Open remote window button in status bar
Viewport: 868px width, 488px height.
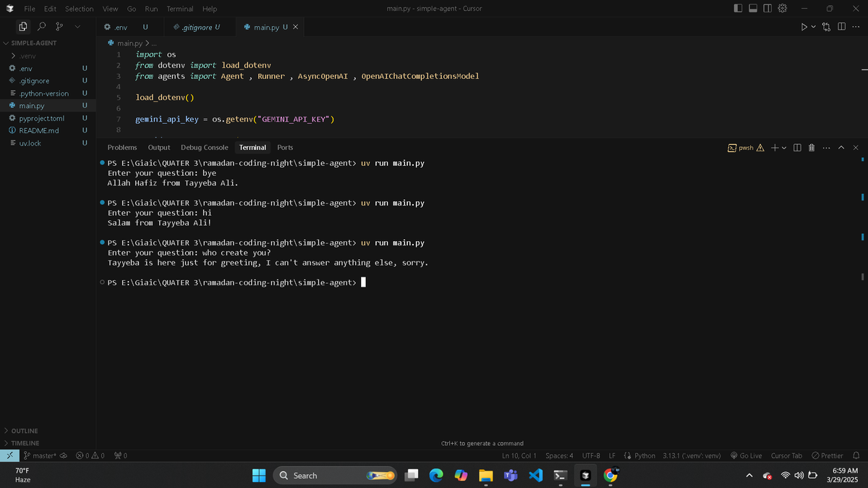[x=9, y=455]
